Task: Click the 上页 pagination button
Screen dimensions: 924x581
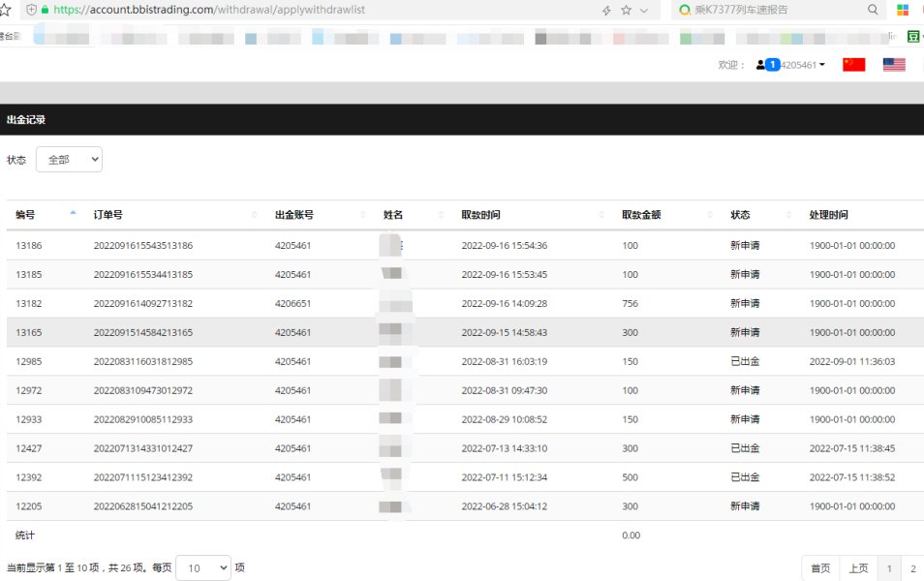Action: 858,568
